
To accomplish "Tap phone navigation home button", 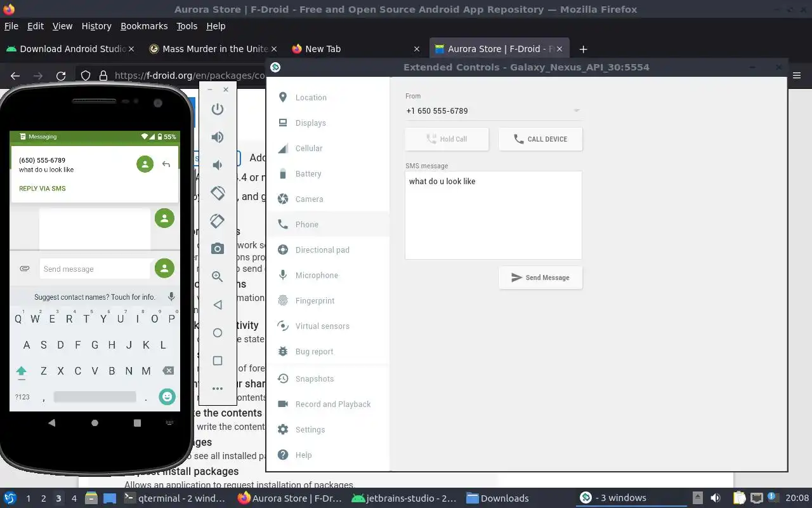I will pos(95,423).
